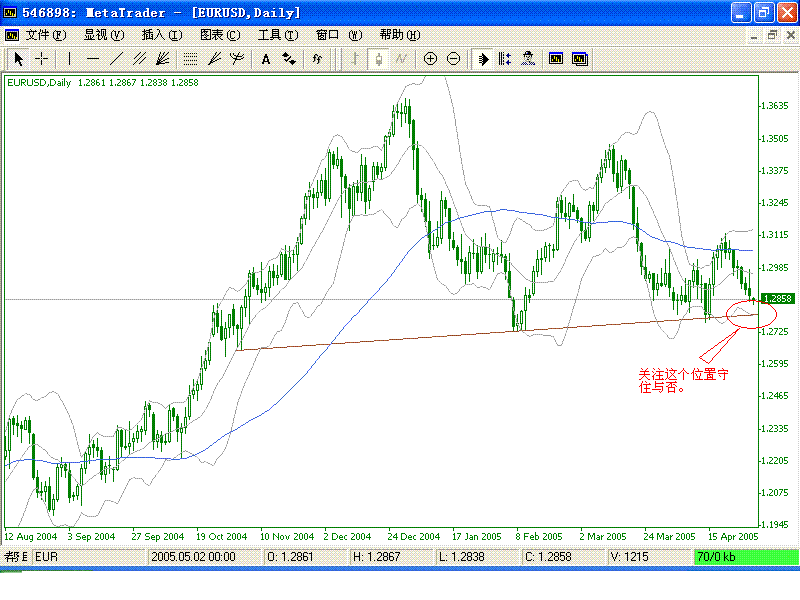Viewport: 800px width, 600px height.
Task: Toggle chart shift from right edge
Action: 505,59
